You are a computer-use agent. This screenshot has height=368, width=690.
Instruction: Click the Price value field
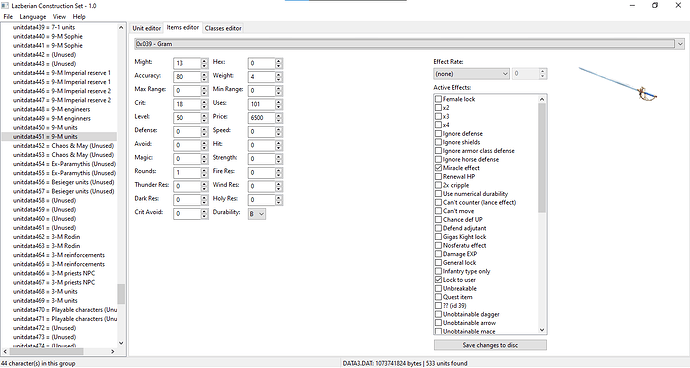tap(262, 118)
